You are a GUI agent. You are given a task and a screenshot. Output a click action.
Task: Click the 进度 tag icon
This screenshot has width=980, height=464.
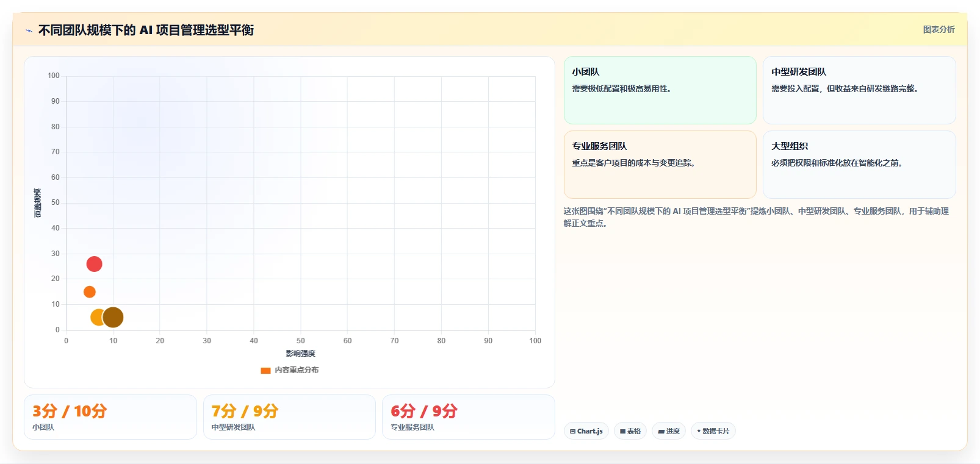click(x=661, y=431)
